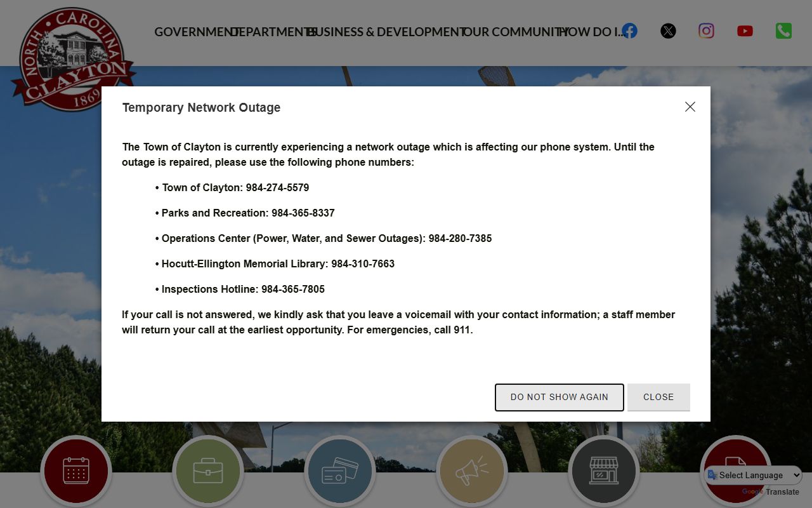
Task: Close the outage dialog with the X
Action: (x=690, y=107)
